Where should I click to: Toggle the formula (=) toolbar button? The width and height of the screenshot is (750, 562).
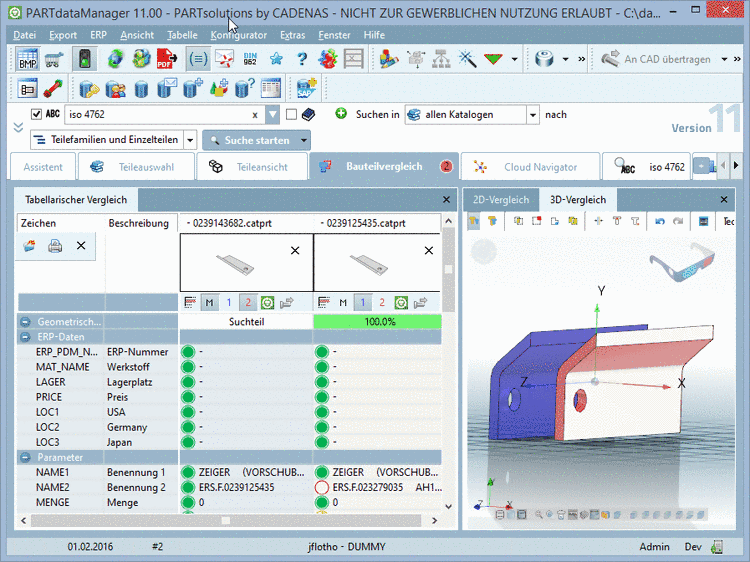click(198, 59)
